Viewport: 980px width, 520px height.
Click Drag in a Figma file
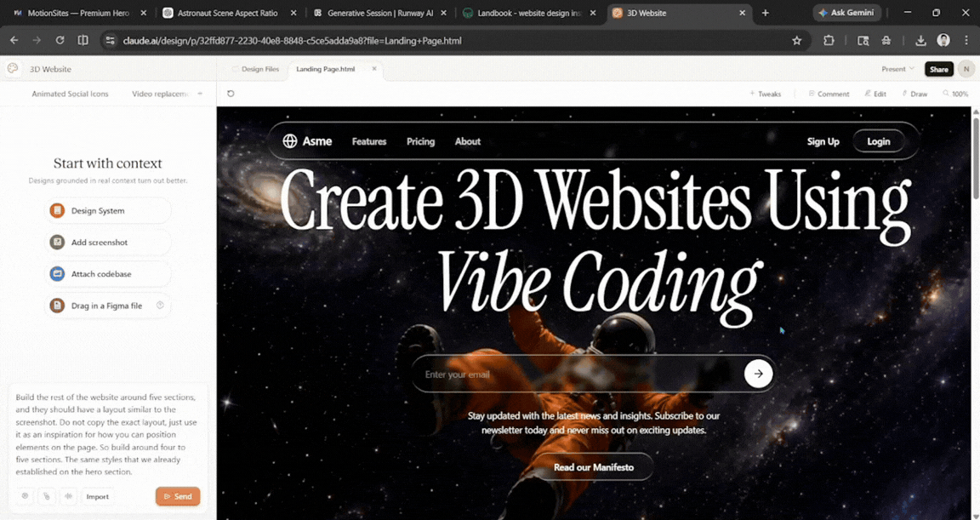point(107,305)
